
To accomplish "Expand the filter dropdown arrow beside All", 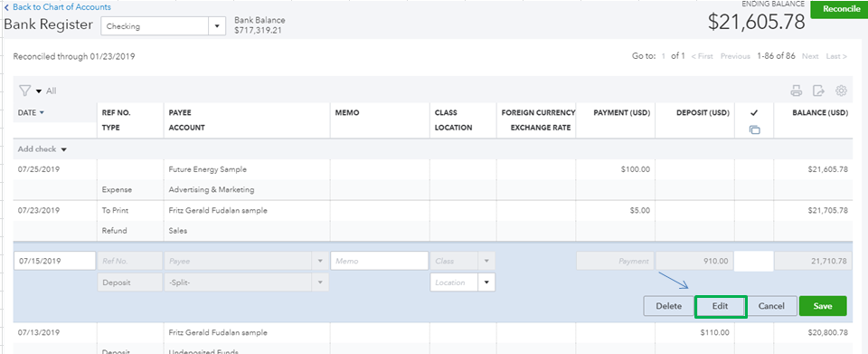I will pos(39,91).
